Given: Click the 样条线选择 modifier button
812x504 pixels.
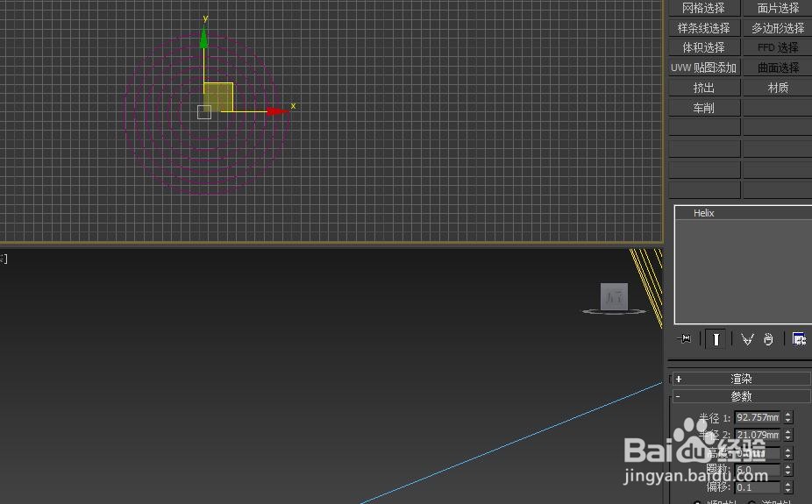Looking at the screenshot, I should point(704,27).
